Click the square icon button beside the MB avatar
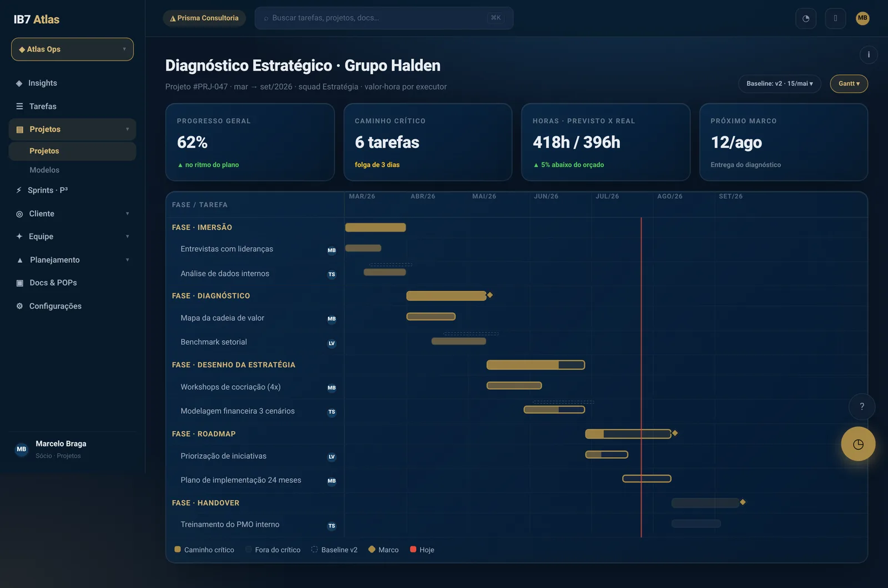The width and height of the screenshot is (888, 588). [835, 18]
